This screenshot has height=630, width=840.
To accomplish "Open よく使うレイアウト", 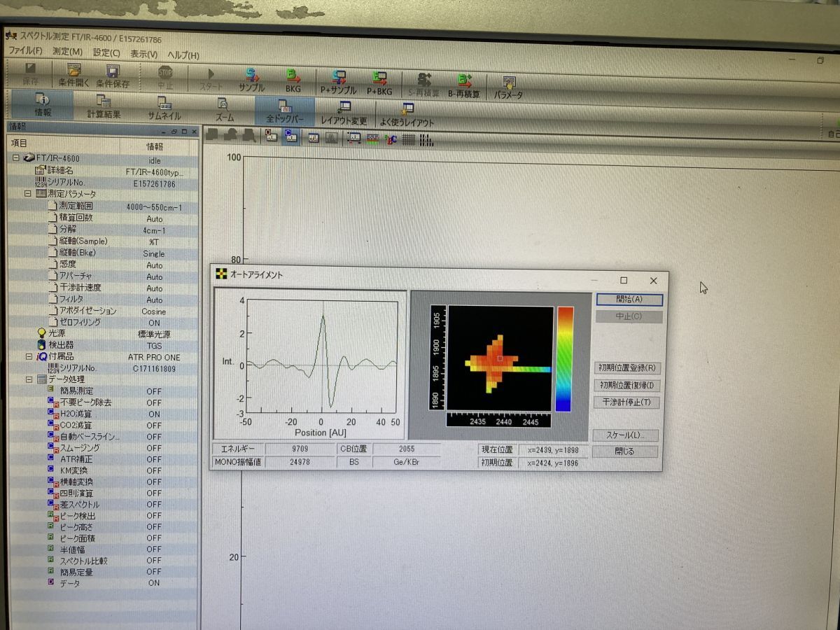I will (407, 115).
